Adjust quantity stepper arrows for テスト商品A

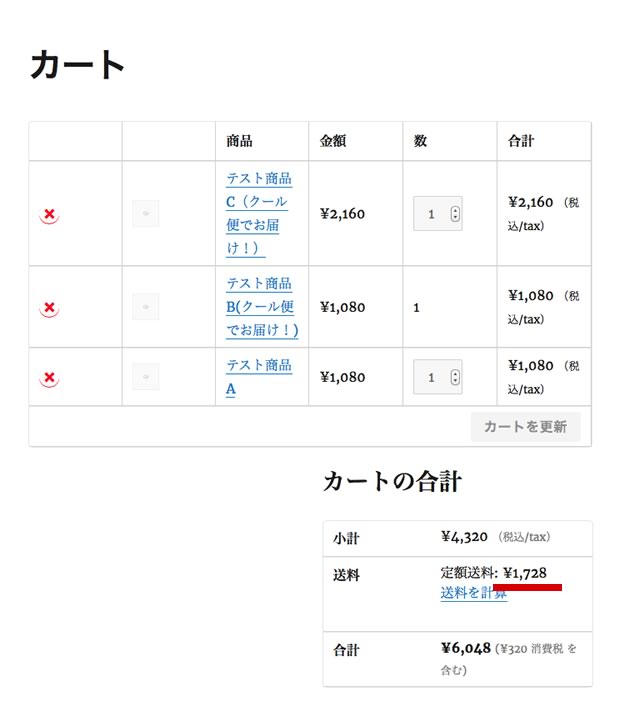(x=455, y=377)
